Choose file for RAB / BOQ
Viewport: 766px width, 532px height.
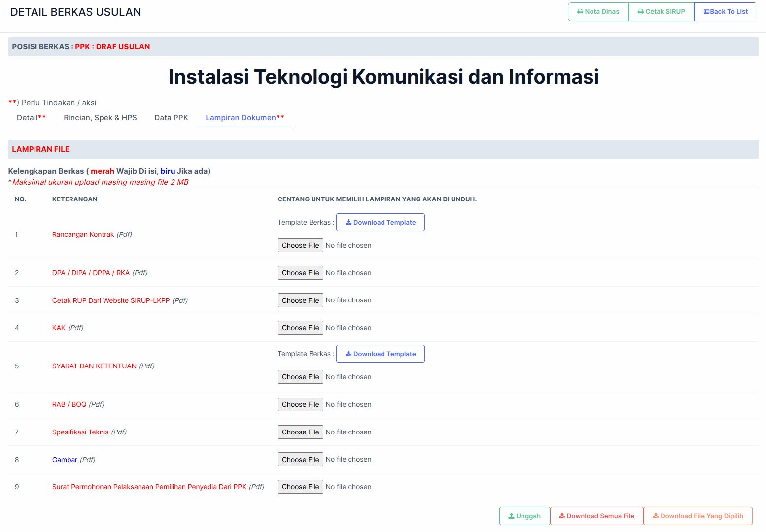pyautogui.click(x=300, y=404)
